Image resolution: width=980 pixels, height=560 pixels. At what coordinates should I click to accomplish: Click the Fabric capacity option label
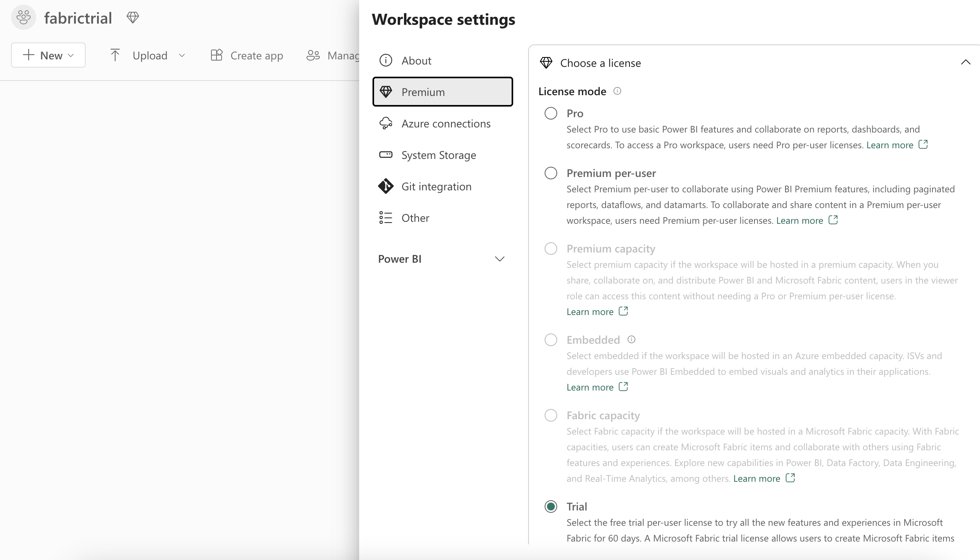pyautogui.click(x=603, y=415)
